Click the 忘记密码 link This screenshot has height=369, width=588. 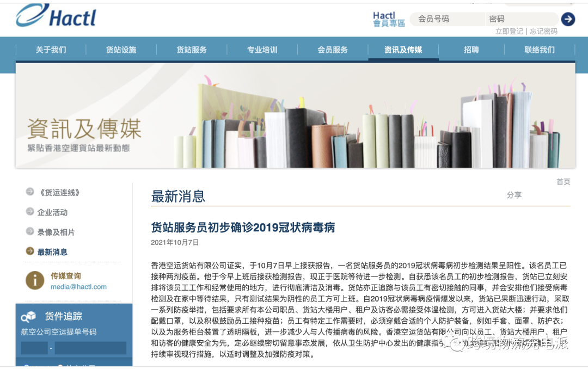[544, 31]
